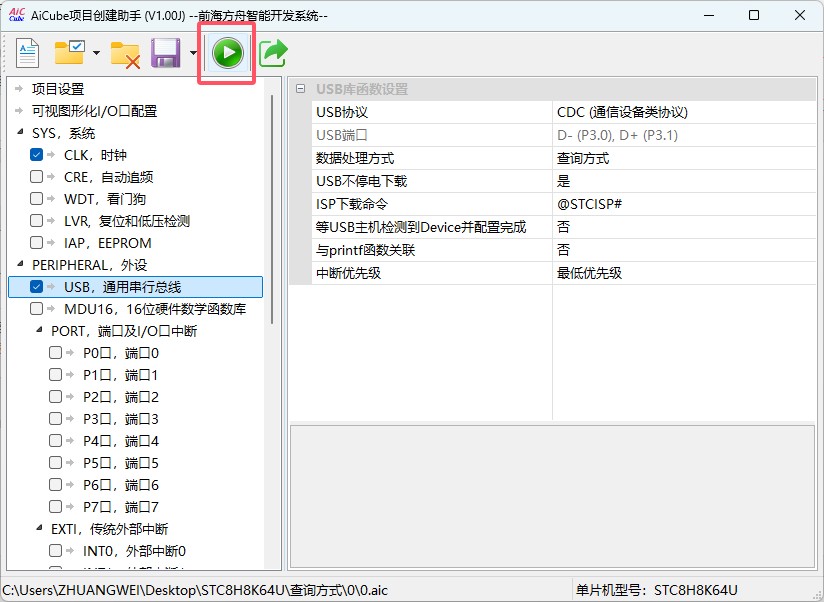Open project with the folder icon
This screenshot has width=824, height=602.
[69, 53]
